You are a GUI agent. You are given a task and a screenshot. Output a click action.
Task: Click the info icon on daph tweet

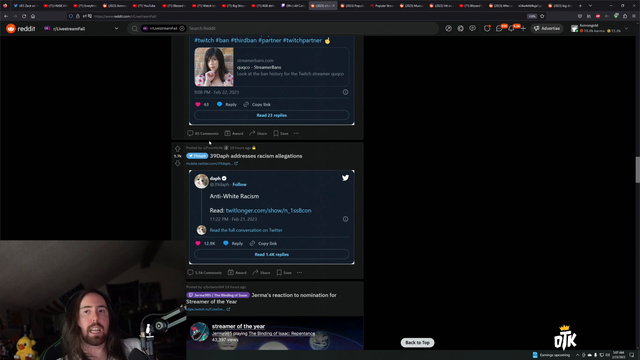coord(345,219)
